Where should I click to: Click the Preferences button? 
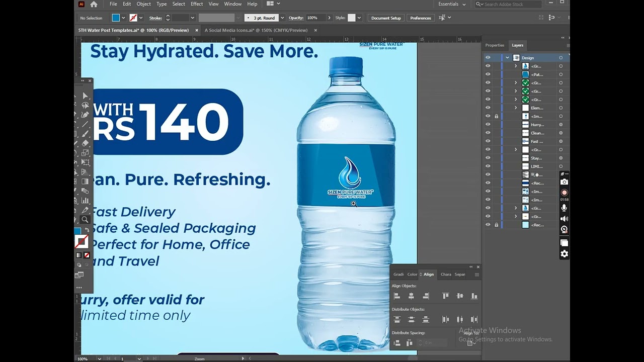point(421,18)
